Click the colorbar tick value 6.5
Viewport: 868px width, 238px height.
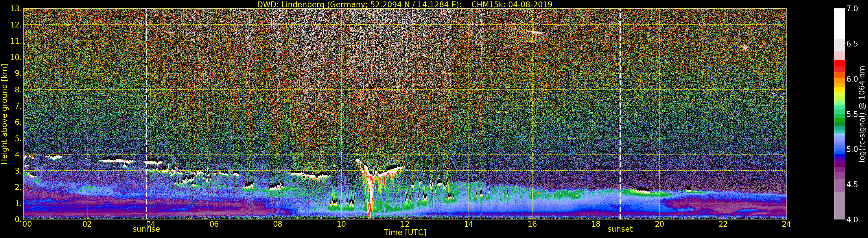pos(852,44)
